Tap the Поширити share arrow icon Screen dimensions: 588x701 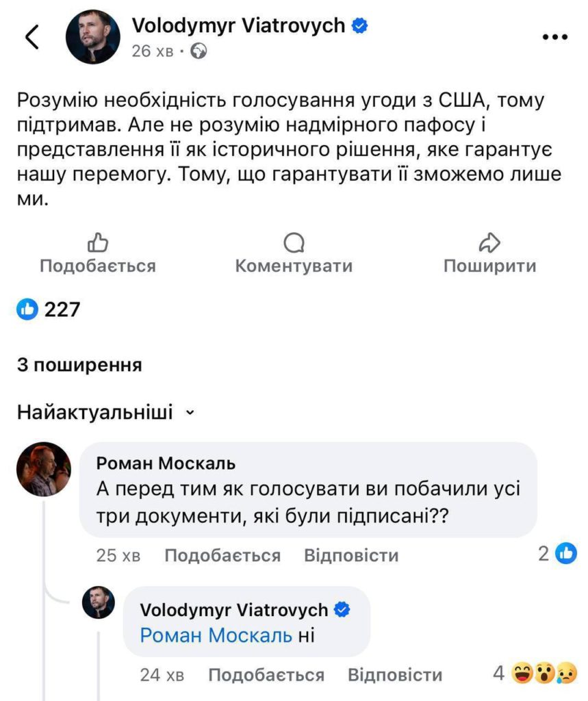point(489,242)
